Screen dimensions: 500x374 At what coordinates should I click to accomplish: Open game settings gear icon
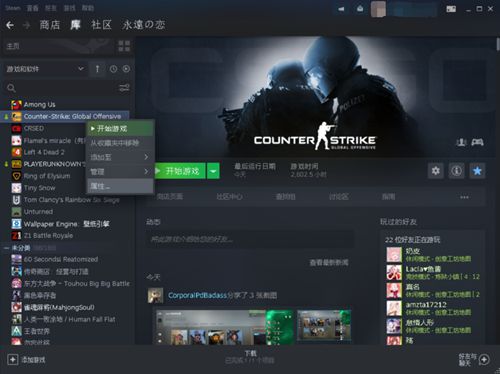(x=436, y=171)
